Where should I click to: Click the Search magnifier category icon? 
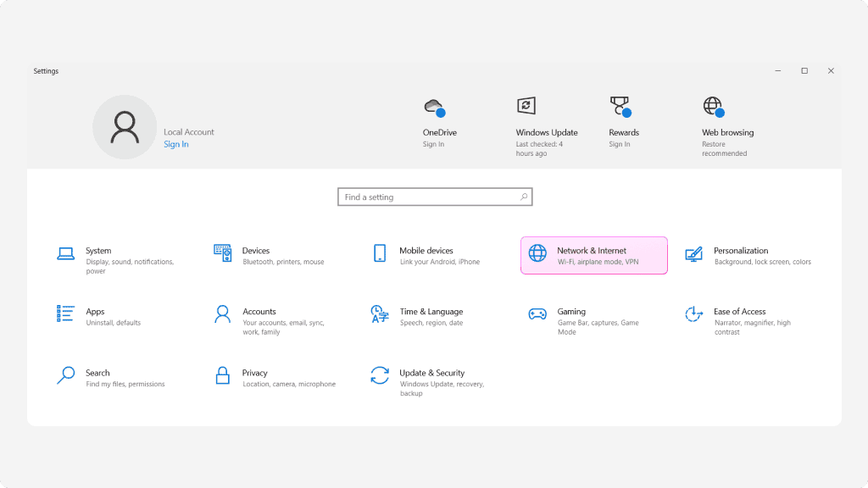click(x=66, y=375)
